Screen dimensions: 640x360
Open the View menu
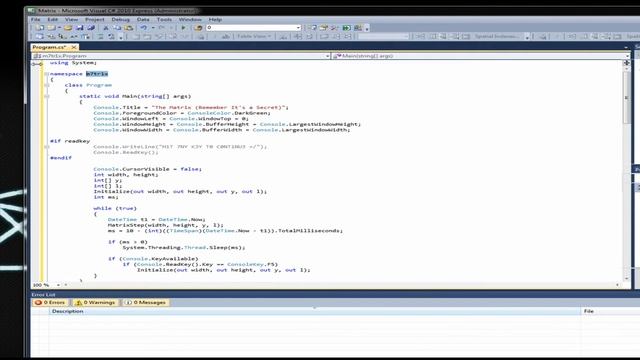click(x=71, y=19)
